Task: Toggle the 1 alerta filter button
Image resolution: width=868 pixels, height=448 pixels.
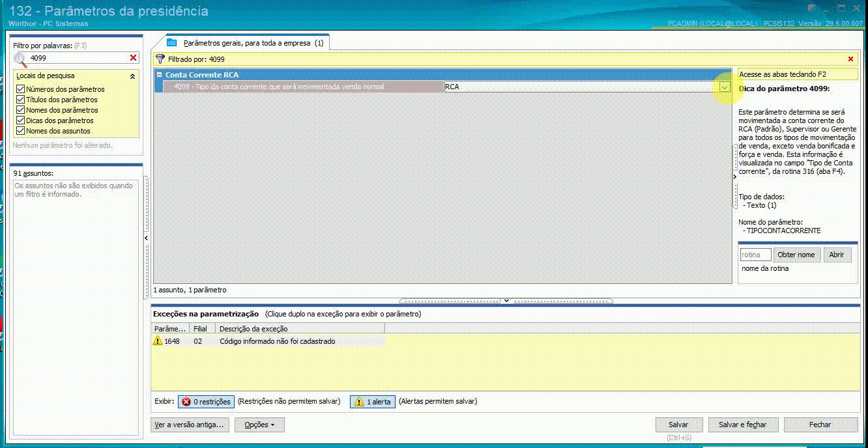Action: pyautogui.click(x=373, y=402)
